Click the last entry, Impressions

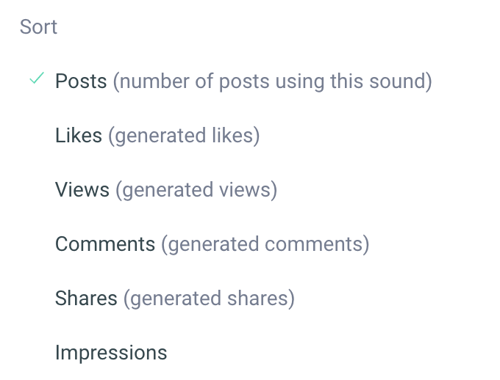[111, 353]
